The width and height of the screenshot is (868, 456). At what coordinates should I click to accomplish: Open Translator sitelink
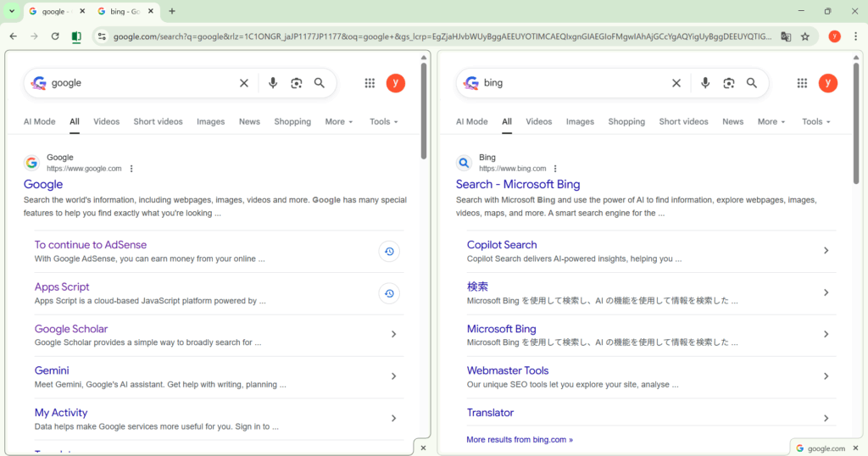(x=490, y=412)
